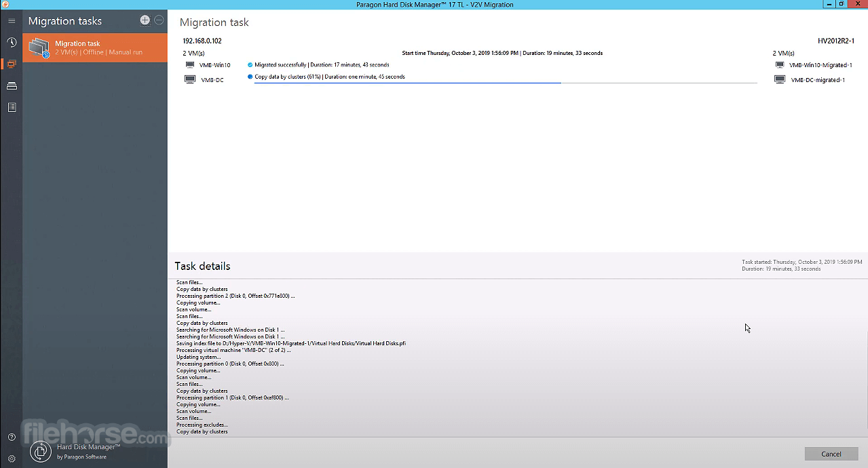868x468 pixels.
Task: Click the source host 192.168.0.102
Action: 202,41
